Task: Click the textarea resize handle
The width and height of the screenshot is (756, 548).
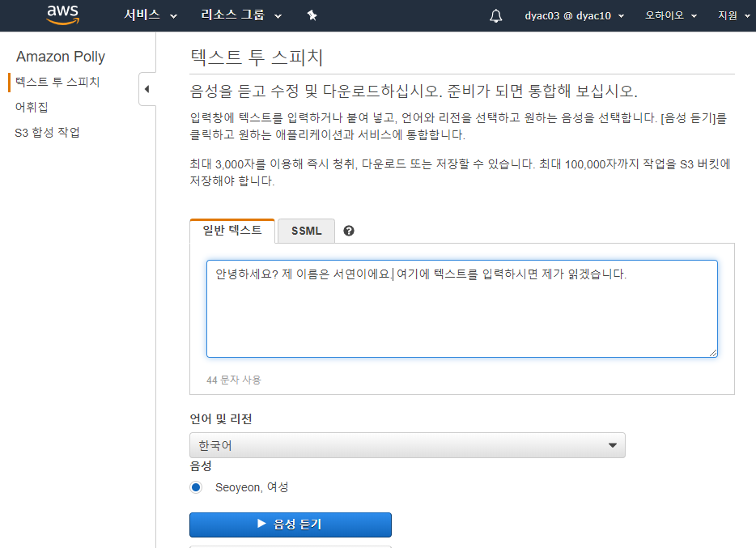Action: coord(712,353)
